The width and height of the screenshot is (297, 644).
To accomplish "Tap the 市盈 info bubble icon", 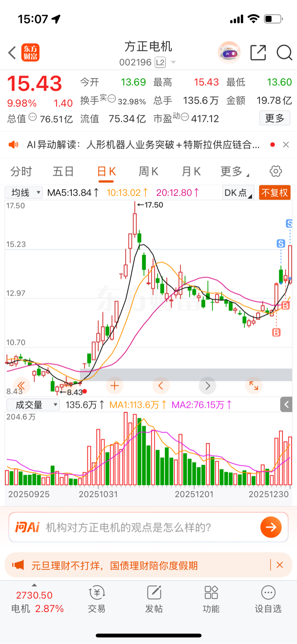I will 185,117.
